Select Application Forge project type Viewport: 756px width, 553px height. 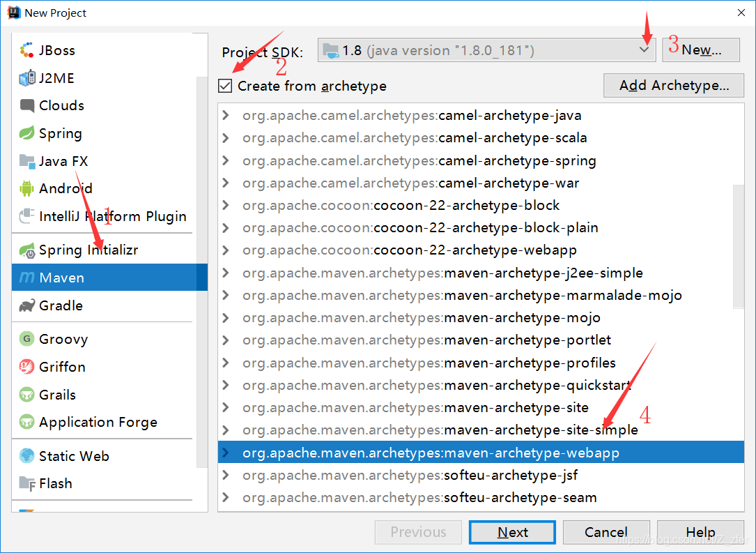click(x=104, y=422)
